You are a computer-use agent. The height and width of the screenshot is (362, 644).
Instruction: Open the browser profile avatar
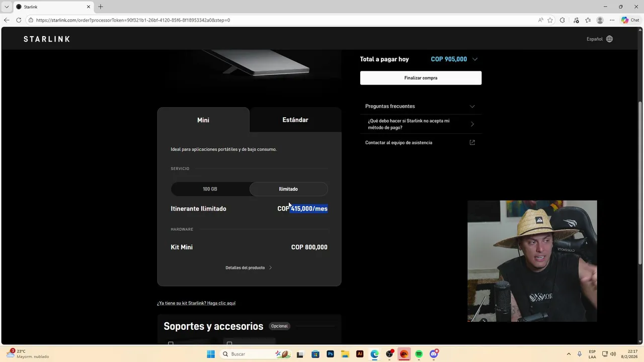(600, 20)
